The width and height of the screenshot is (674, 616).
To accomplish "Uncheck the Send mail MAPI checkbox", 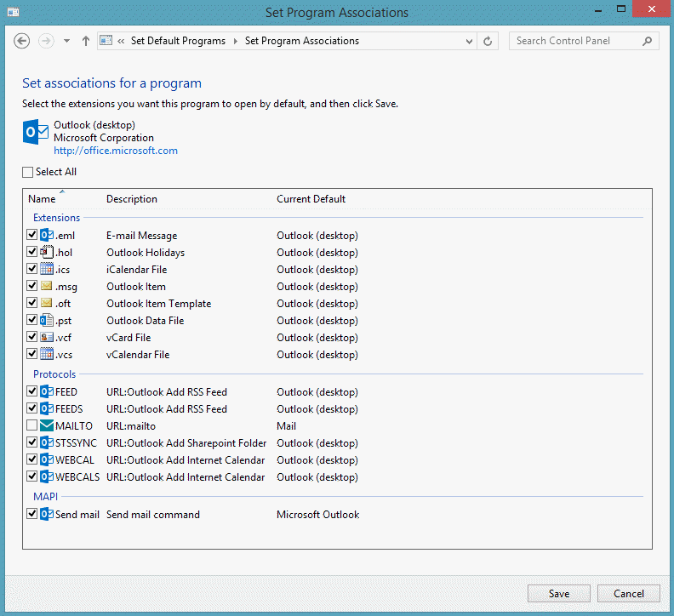I will point(31,514).
